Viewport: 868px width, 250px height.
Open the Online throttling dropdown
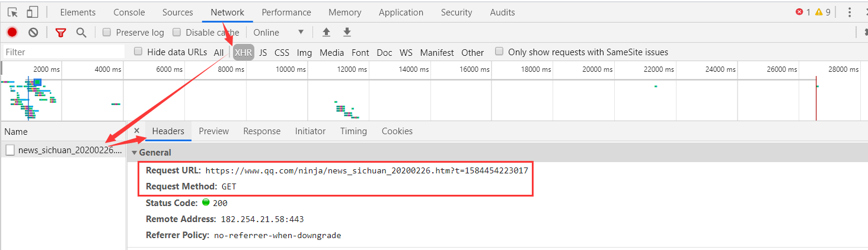point(279,33)
